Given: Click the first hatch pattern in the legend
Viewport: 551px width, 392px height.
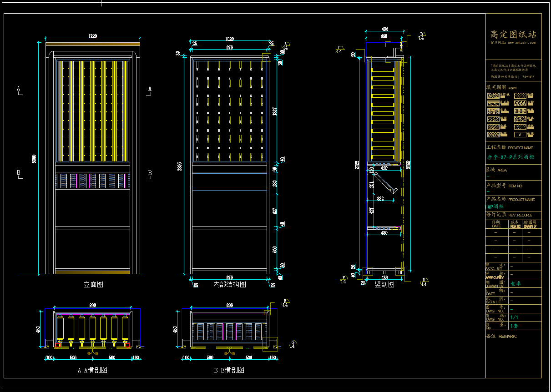Looking at the screenshot, I should (x=493, y=96).
